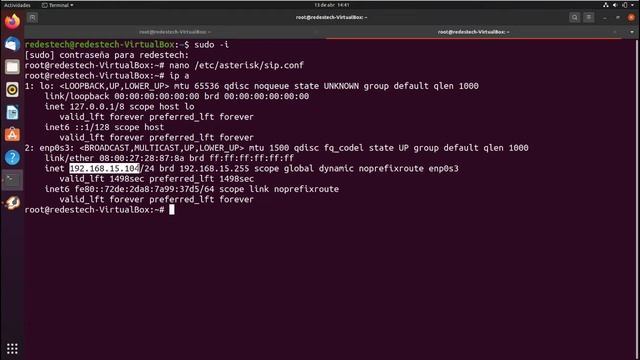640x360 pixels.
Task: Launch Thunderbird mail from the dock
Action: [x=12, y=44]
